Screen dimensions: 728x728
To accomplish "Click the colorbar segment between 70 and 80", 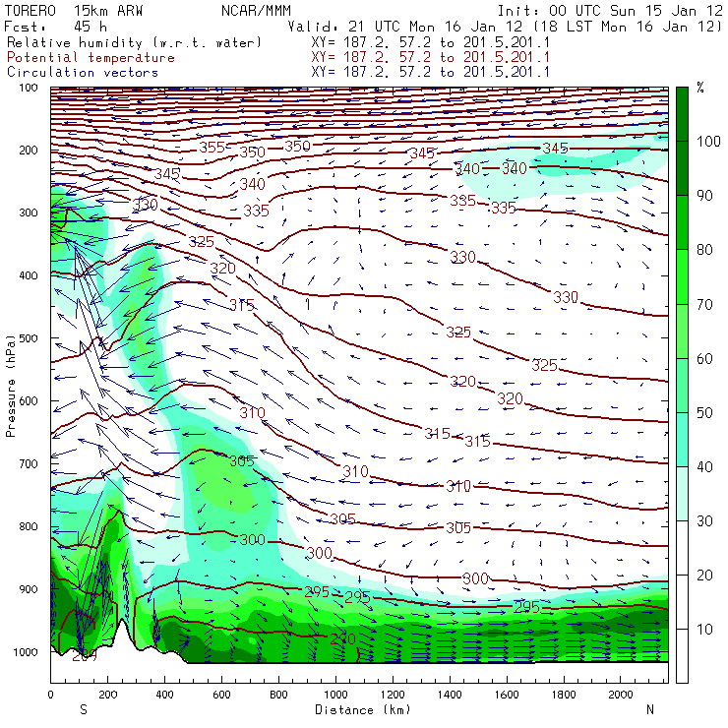I will tap(682, 276).
